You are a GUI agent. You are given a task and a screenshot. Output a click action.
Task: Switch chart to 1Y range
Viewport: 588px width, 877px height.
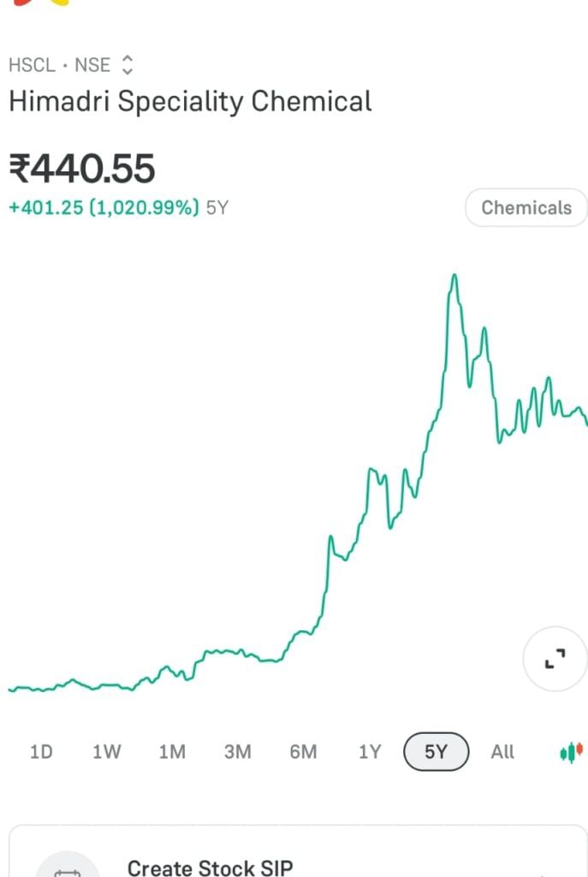click(x=369, y=752)
